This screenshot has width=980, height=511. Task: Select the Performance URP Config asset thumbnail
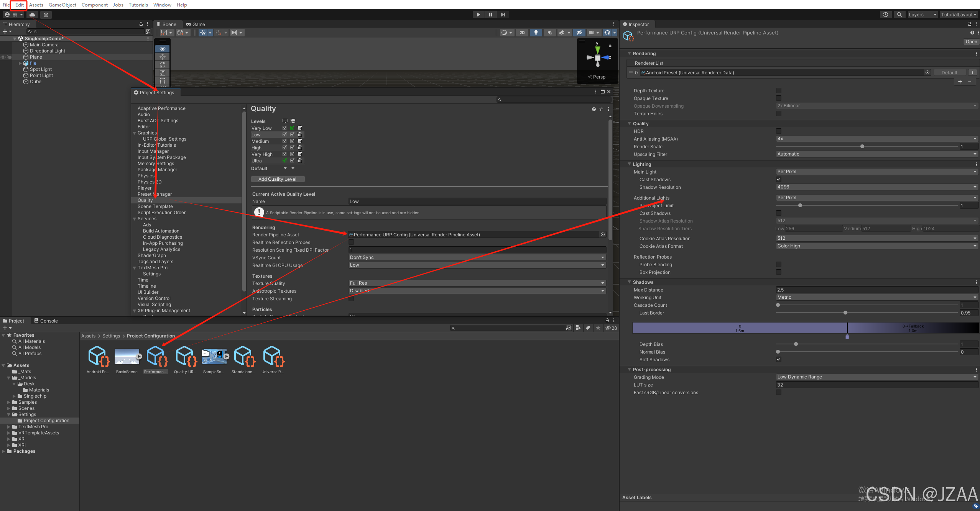click(156, 356)
